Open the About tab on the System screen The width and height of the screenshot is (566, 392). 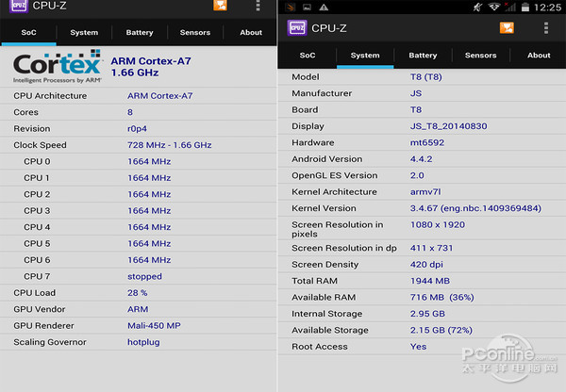[539, 56]
